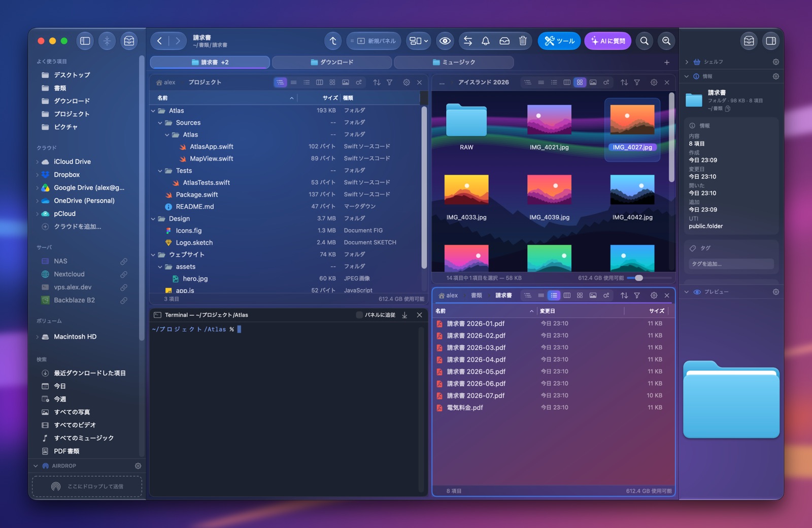Switch to the ダウンロード tab
This screenshot has height=528, width=812.
pyautogui.click(x=332, y=62)
